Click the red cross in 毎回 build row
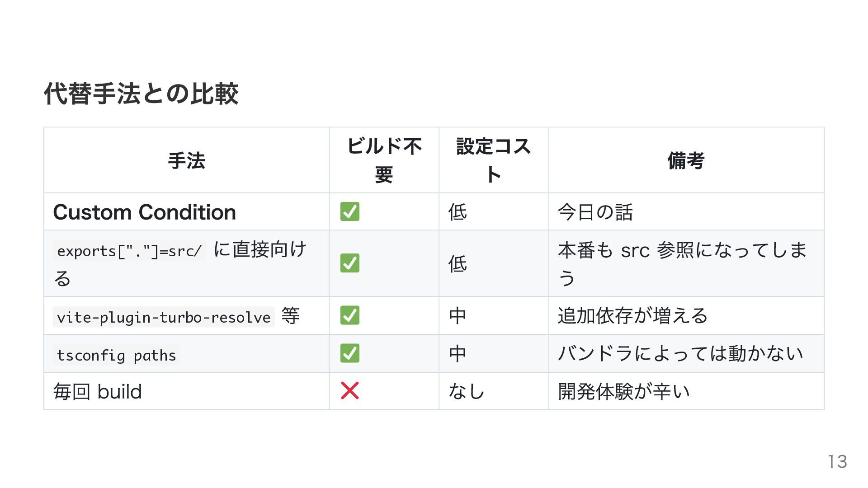868x488 pixels. (x=350, y=391)
